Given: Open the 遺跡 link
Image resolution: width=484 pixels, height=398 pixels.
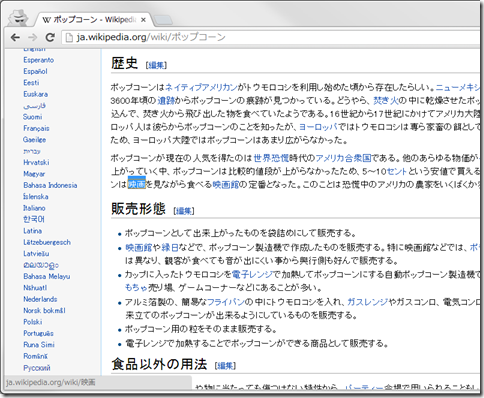Looking at the screenshot, I should click(x=166, y=100).
